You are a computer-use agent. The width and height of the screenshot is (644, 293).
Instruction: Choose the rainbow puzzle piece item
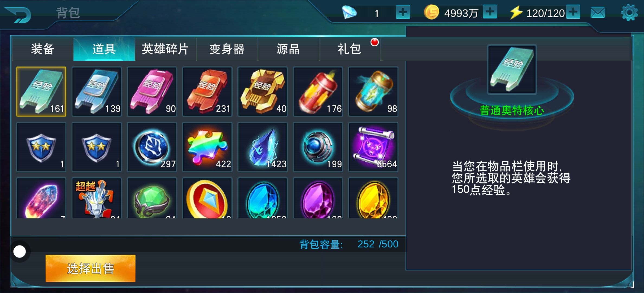207,147
